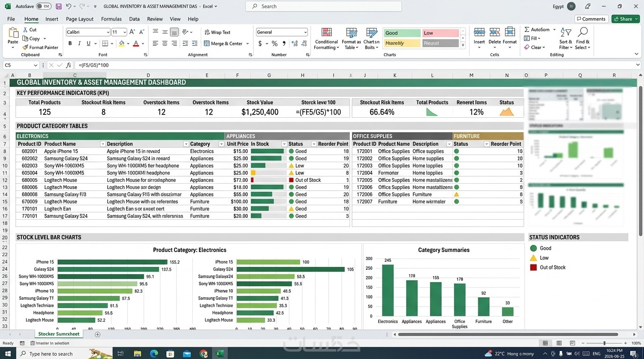Add a new sheet with plus button
The image size is (644, 359).
(x=97, y=334)
